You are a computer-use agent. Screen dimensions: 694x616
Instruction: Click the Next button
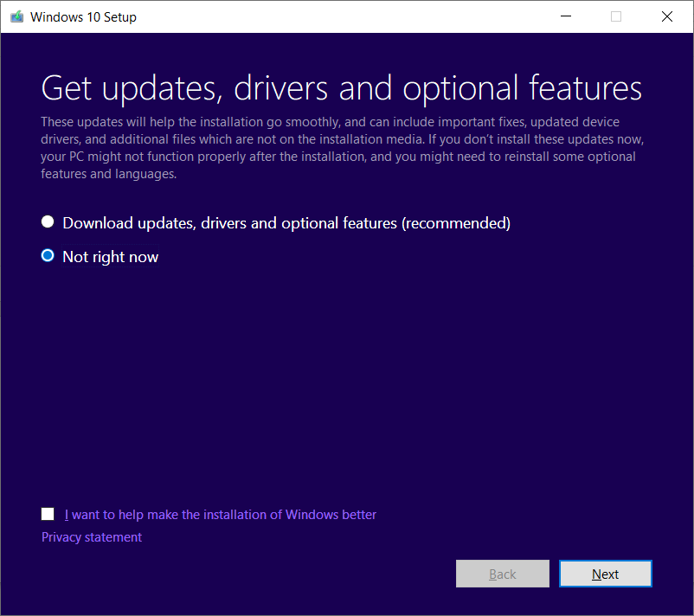click(606, 574)
